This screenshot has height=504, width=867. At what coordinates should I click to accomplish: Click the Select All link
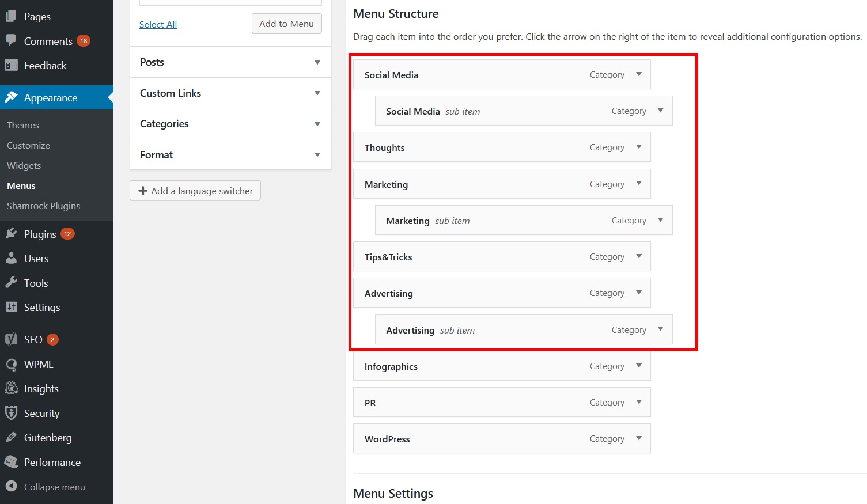(x=158, y=24)
